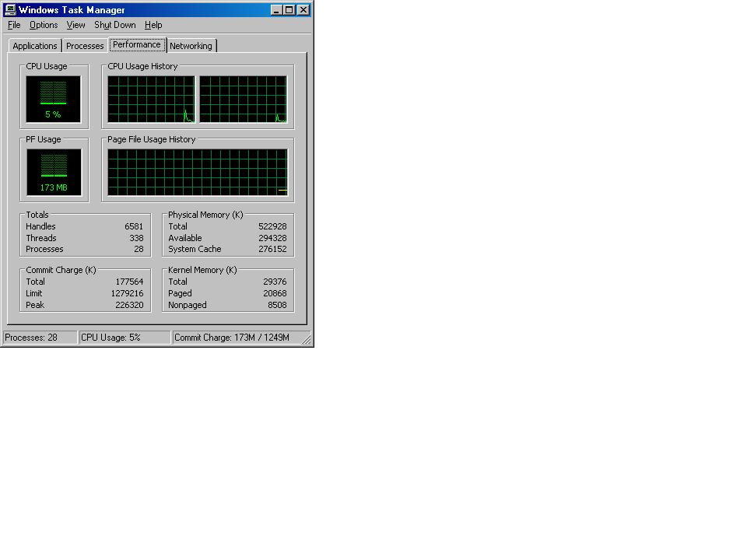Maximize the Task Manager window
This screenshot has height=560, width=747.
click(289, 9)
